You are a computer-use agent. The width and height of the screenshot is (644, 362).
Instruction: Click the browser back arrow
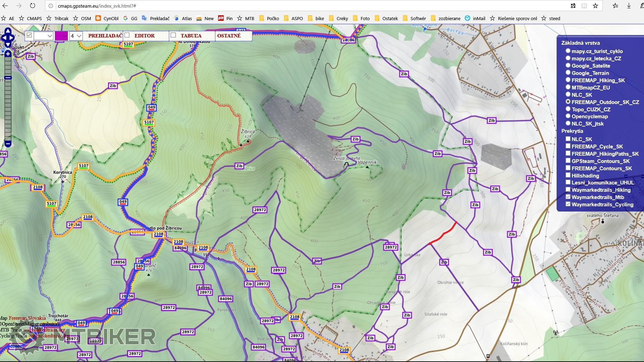(x=5, y=6)
